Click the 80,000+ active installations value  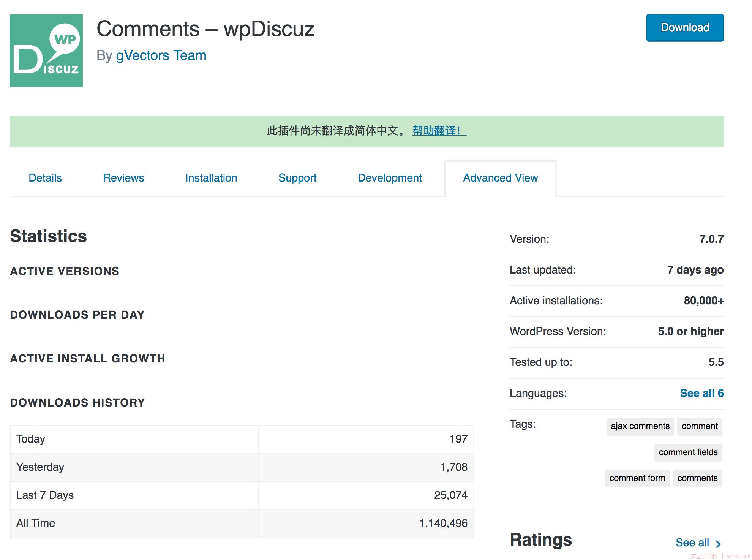[704, 301]
